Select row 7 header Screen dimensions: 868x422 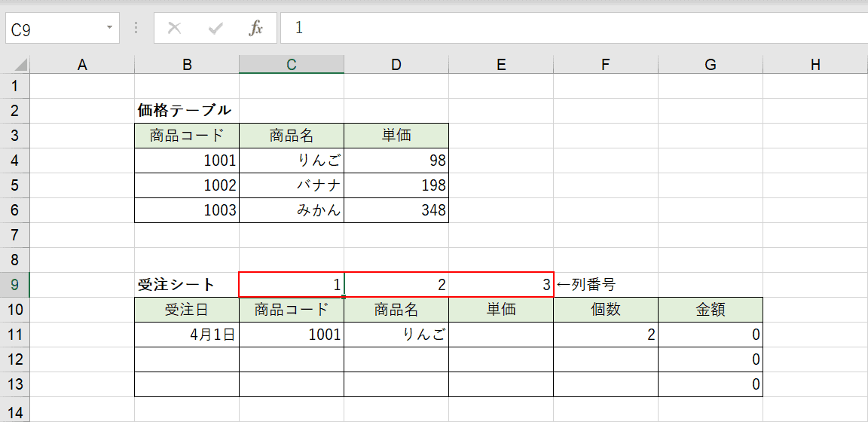click(x=15, y=235)
